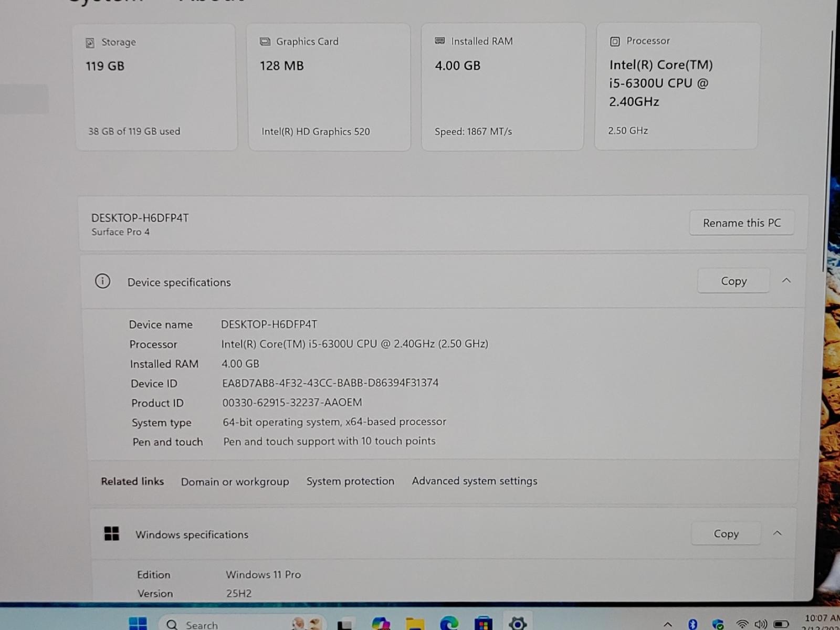Image resolution: width=840 pixels, height=630 pixels.
Task: Click the '25H2' version value
Action: 239,594
